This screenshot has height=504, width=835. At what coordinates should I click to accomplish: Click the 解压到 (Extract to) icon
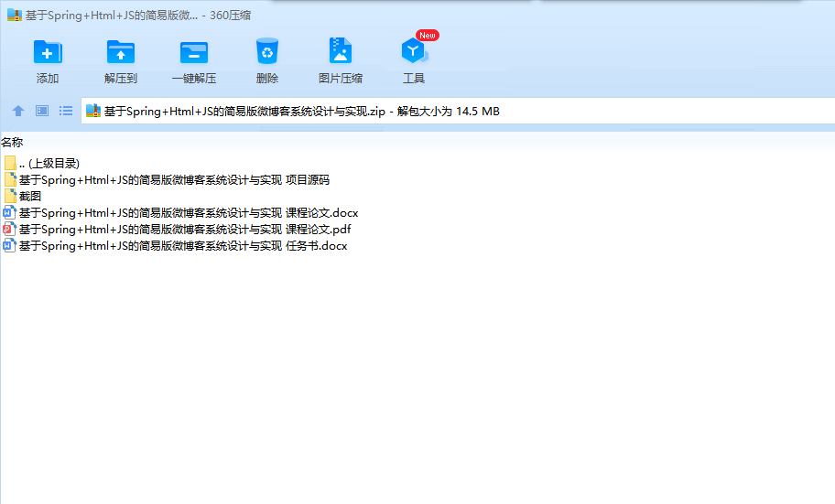[121, 51]
